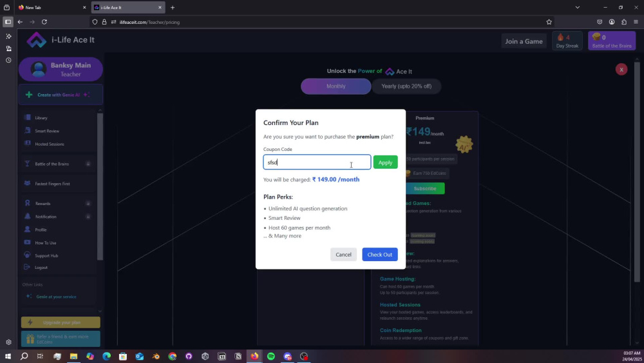644x363 pixels.
Task: Click Refer a friend & earn more EdCoins
Action: [61, 338]
